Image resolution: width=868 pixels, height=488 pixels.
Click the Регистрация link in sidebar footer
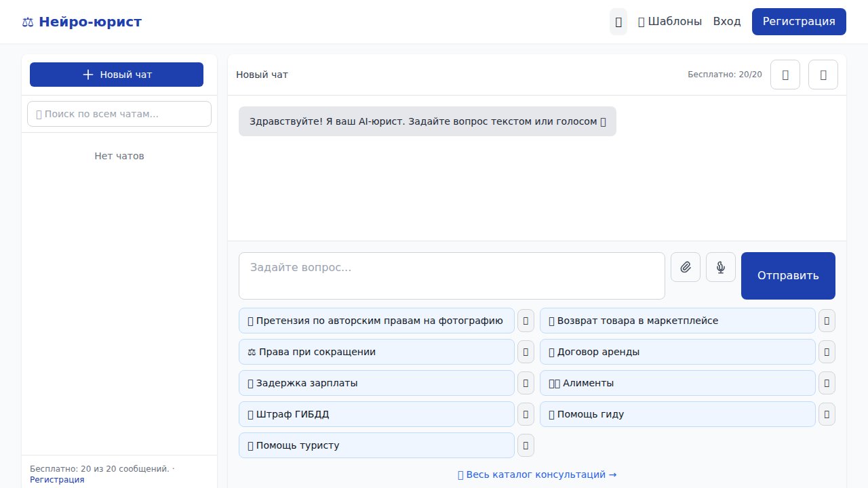pos(57,479)
